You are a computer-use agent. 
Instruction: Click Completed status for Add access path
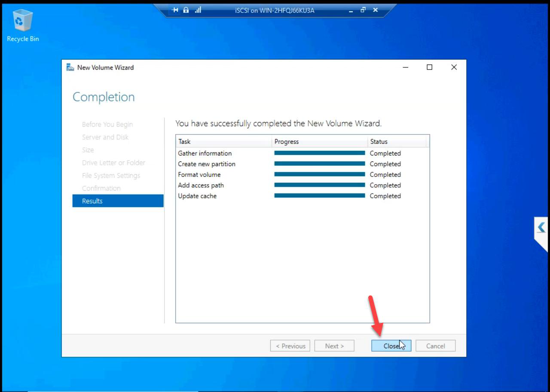385,185
